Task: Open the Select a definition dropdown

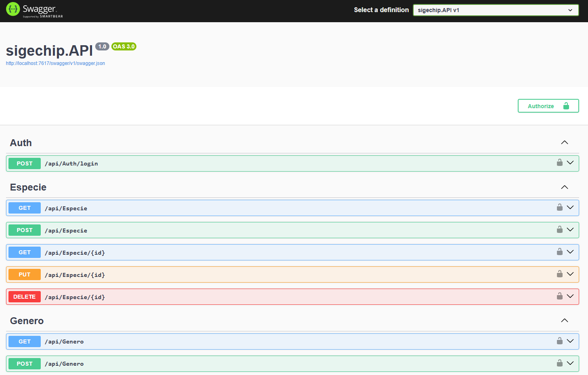Action: 496,10
